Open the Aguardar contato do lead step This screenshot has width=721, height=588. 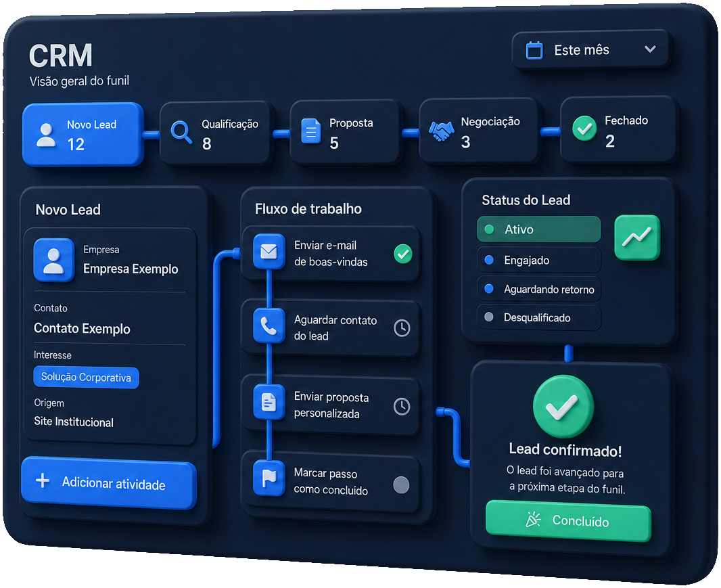click(x=331, y=328)
